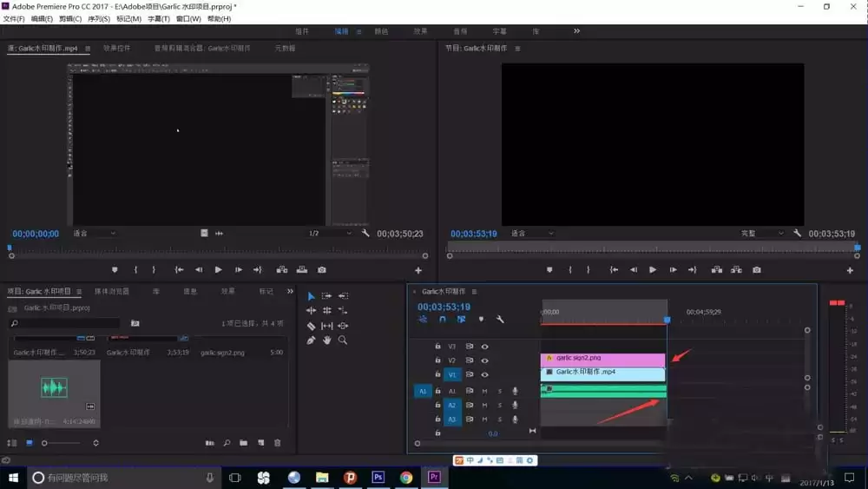The width and height of the screenshot is (868, 489).
Task: Hide track V2 with eye icon
Action: coord(484,360)
